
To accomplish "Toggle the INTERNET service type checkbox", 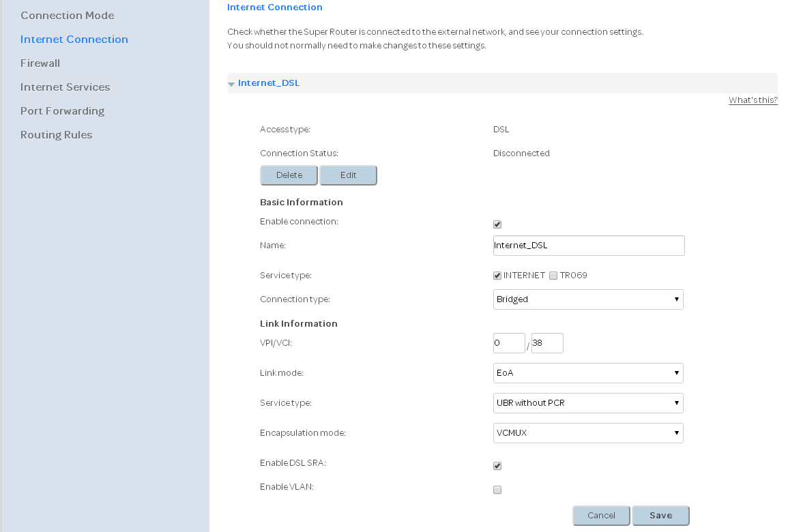I will [x=497, y=276].
